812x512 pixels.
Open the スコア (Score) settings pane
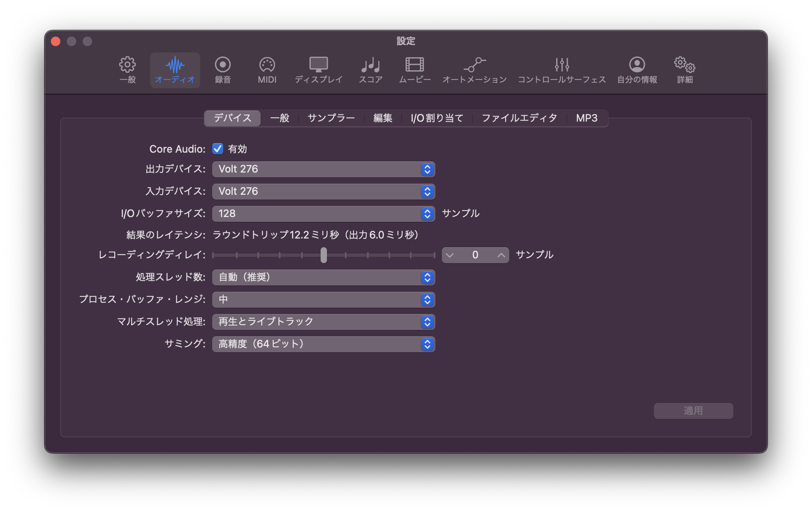coord(371,70)
